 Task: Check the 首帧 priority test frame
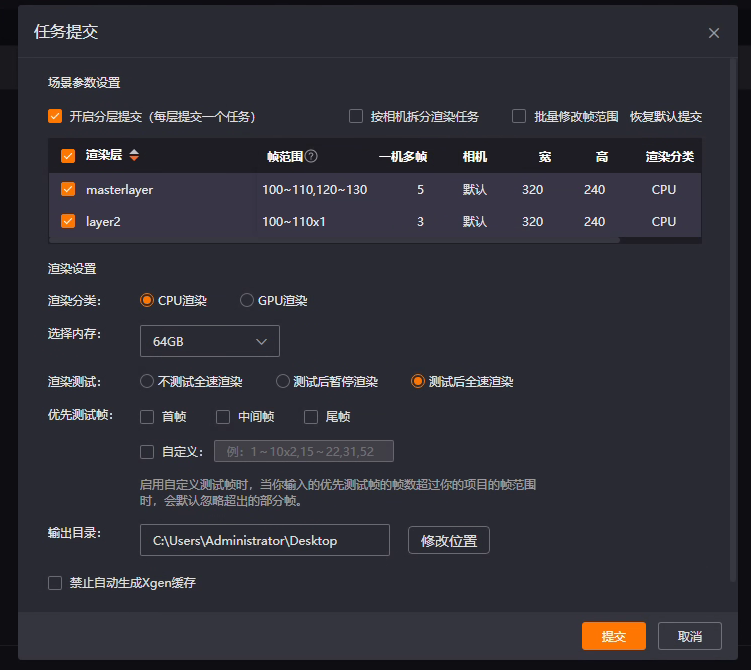pyautogui.click(x=147, y=416)
